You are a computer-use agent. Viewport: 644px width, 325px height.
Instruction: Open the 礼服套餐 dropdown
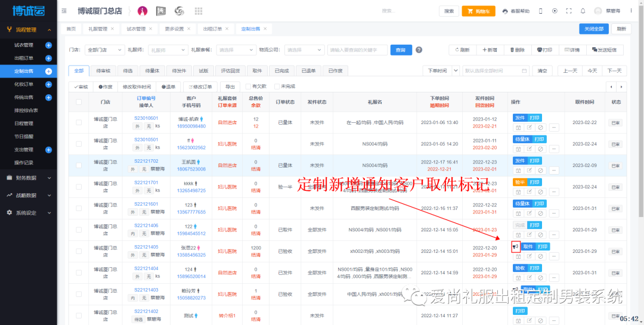tap(236, 49)
